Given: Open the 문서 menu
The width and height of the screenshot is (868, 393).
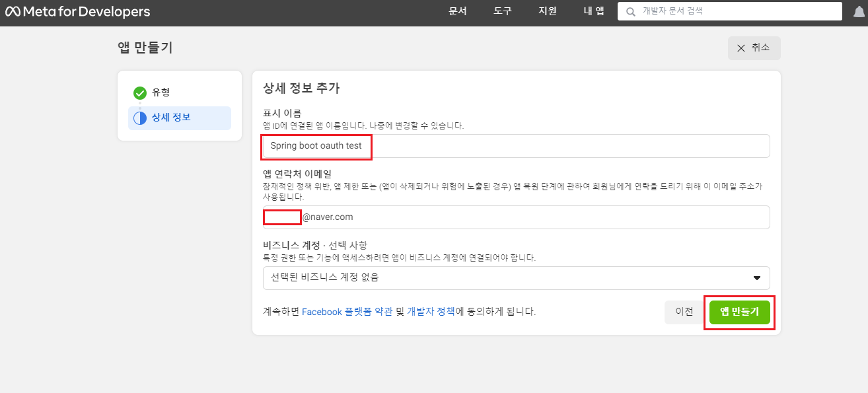Looking at the screenshot, I should tap(457, 11).
